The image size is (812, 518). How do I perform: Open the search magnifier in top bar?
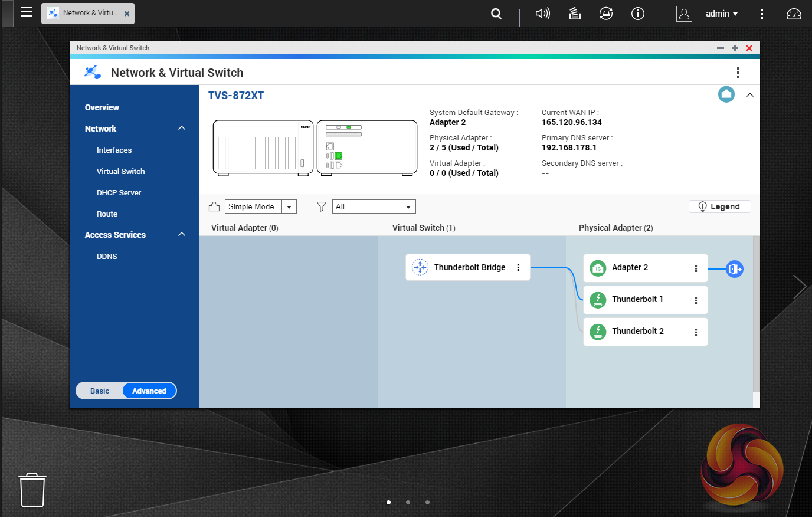coord(496,14)
